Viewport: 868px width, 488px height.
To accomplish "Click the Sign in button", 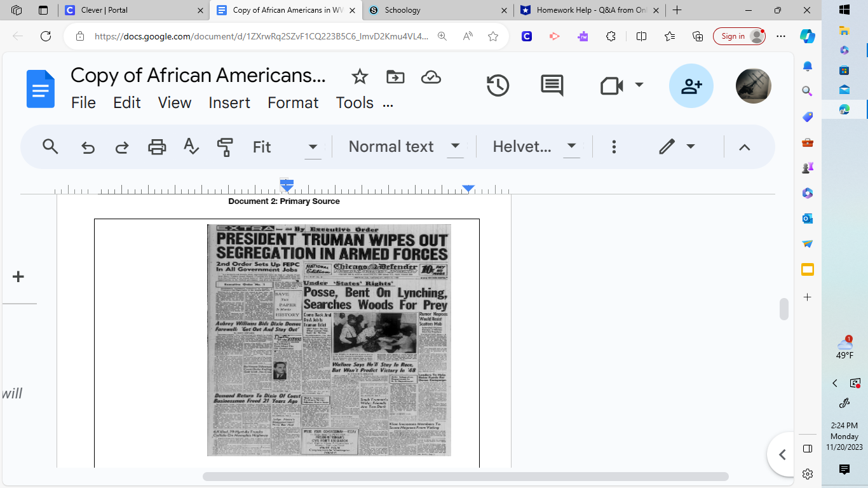I will 739,36.
